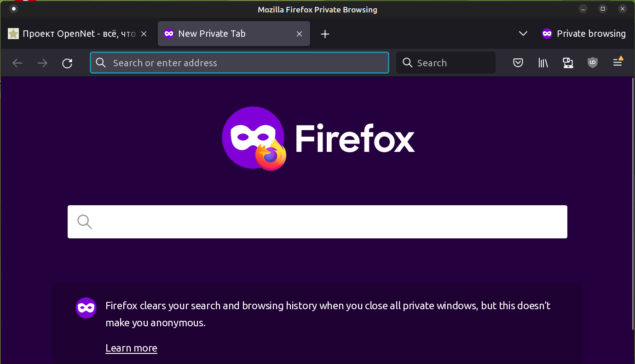The image size is (635, 364).
Task: Minimize the Firefox window
Action: (583, 9)
